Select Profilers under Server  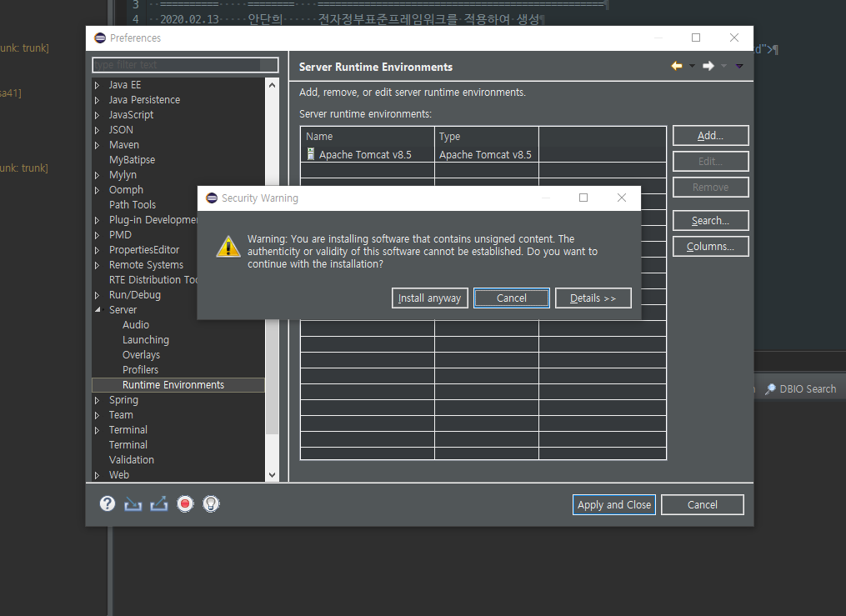pos(140,370)
